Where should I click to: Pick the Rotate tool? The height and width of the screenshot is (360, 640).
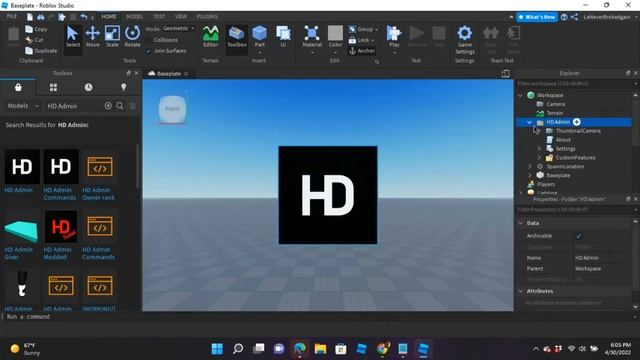[x=132, y=37]
